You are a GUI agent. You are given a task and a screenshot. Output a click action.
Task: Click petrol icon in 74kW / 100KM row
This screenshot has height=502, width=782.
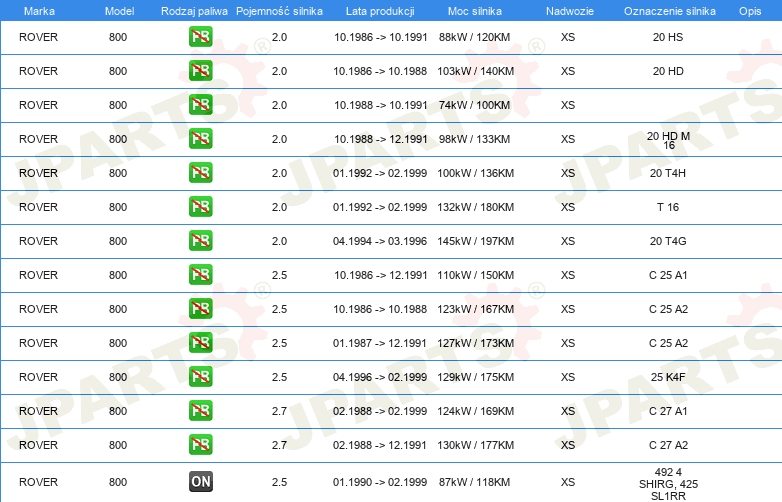pos(200,105)
